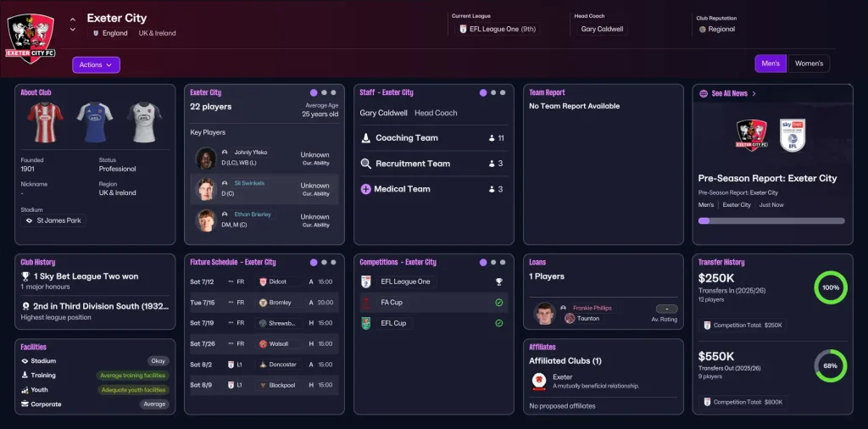Select first page dot in Staff panel
This screenshot has width=868, height=429.
click(483, 93)
